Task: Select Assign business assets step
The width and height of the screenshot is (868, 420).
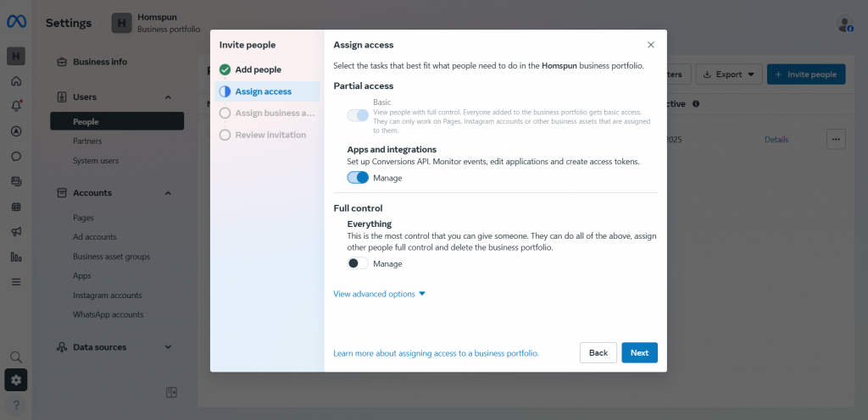Action: point(267,113)
